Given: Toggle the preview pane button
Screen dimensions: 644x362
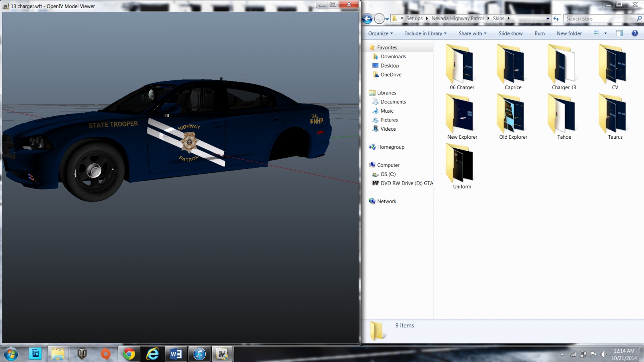Looking at the screenshot, I should click(619, 33).
